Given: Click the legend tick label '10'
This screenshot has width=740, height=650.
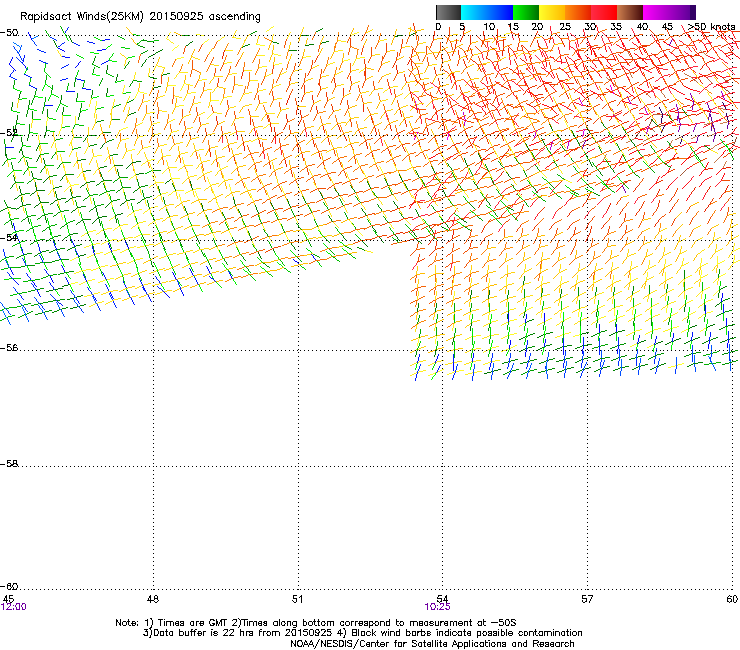Looking at the screenshot, I should coord(489,27).
